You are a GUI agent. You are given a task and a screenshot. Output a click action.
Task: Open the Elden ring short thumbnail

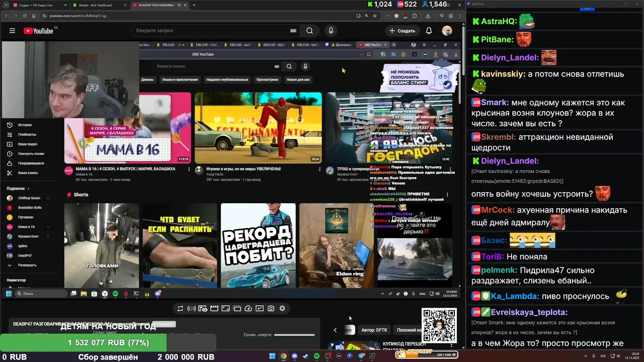pyautogui.click(x=337, y=245)
